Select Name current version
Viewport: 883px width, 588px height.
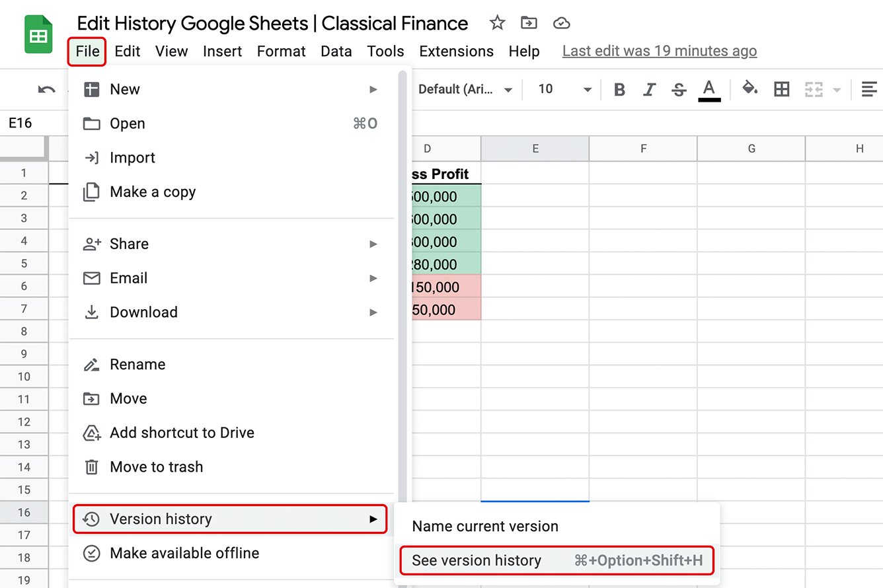point(484,526)
